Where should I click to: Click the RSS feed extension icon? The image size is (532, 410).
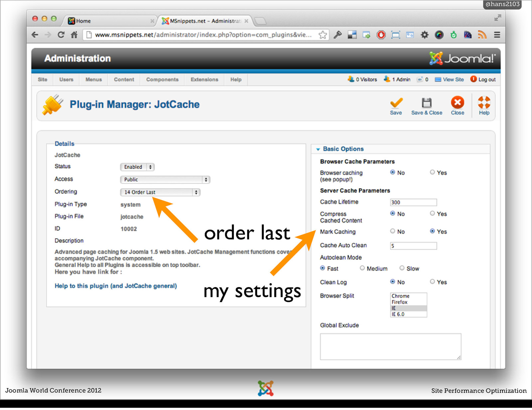[482, 35]
